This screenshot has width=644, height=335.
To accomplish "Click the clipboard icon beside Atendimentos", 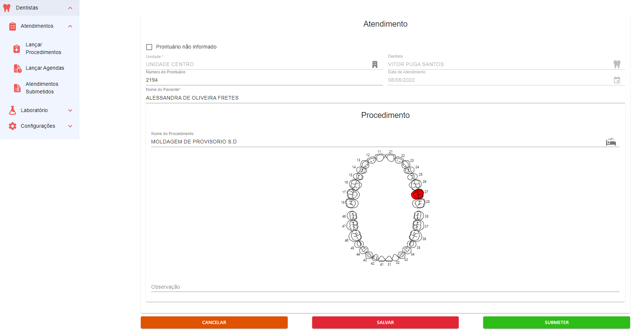I will point(12,26).
